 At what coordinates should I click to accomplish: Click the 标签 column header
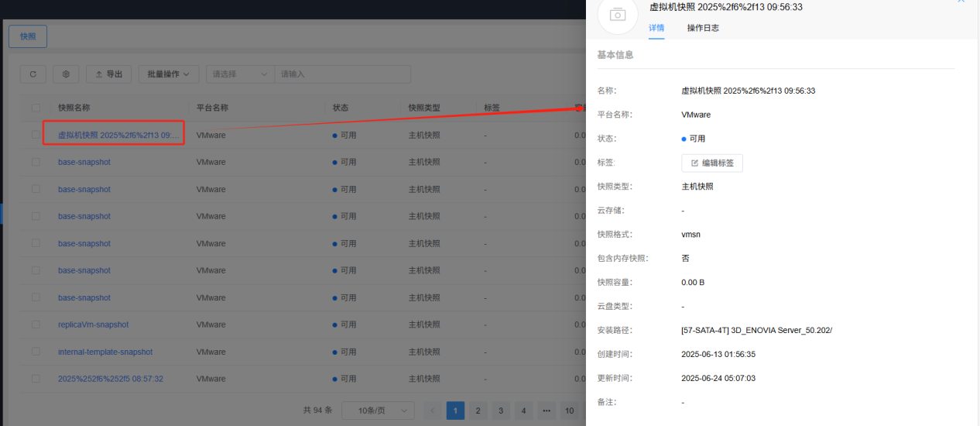492,108
